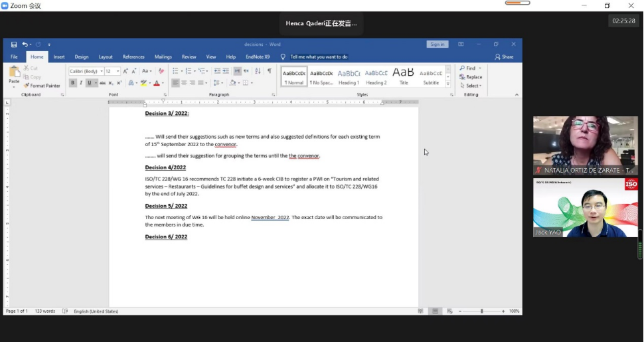Viewport: 644px width, 342px height.
Task: Open the Insert tab
Action: pyautogui.click(x=59, y=57)
